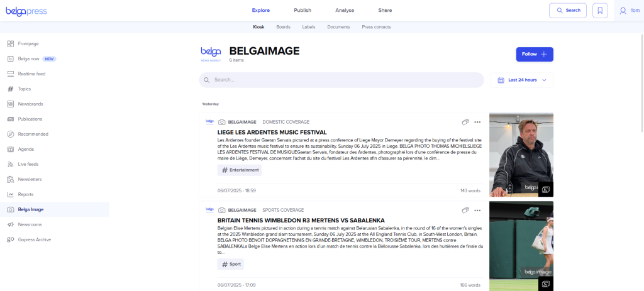
Task: Open the Britain Tennis Wimbledon Mertens headline
Action: pos(301,221)
